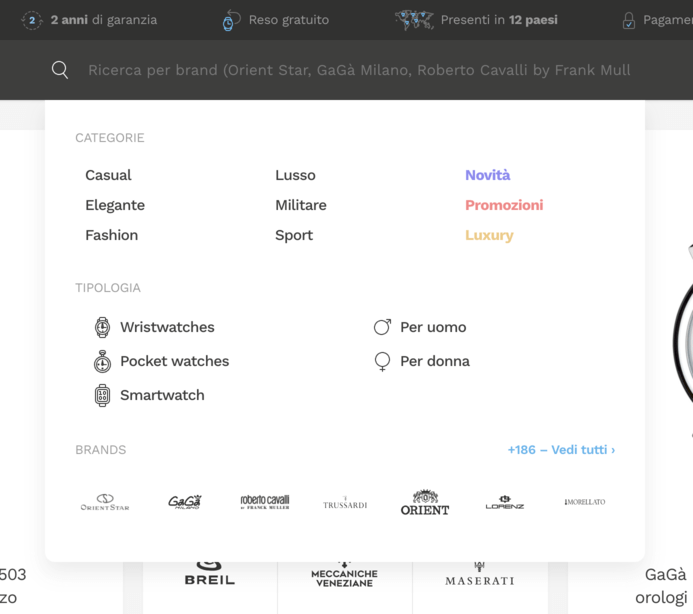Pick the Lorenz brand logo

(505, 502)
